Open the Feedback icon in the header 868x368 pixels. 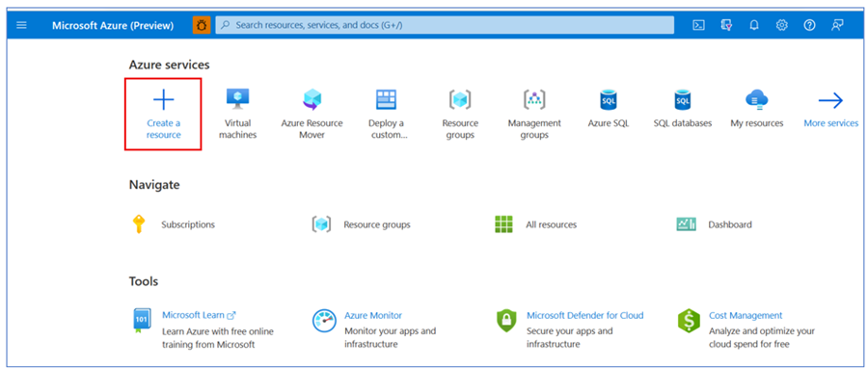click(837, 25)
